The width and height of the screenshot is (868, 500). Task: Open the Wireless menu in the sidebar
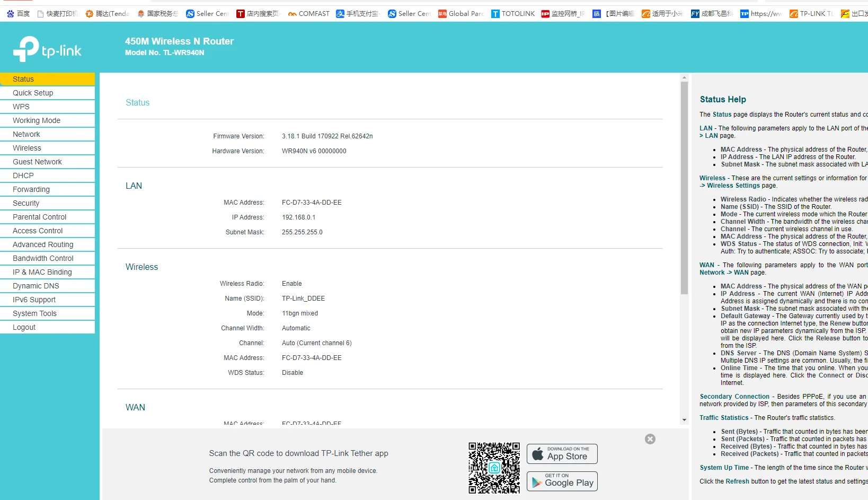(47, 148)
